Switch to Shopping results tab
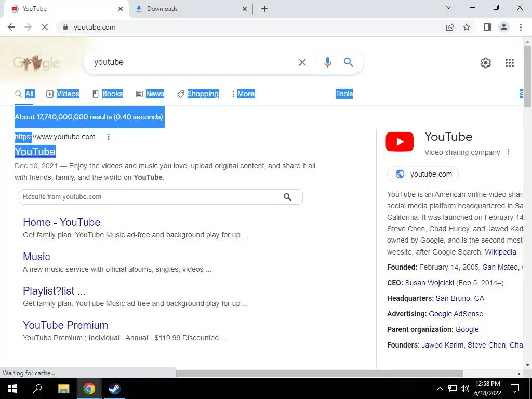Screen dimensions: 532x399 tap(198, 94)
